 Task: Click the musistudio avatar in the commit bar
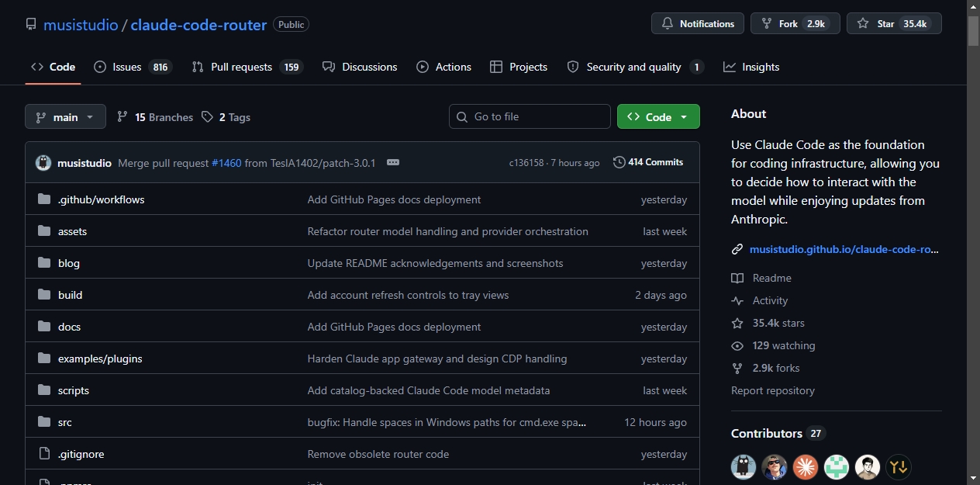point(43,163)
